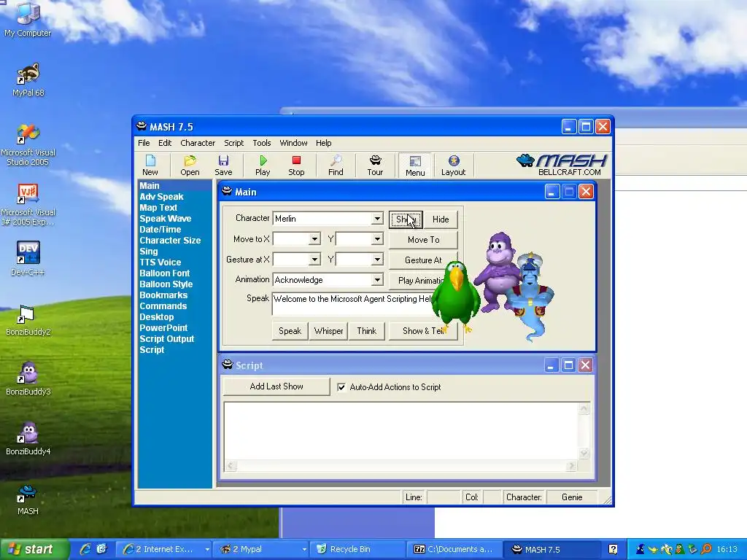Click the Show & Tell button
Image resolution: width=747 pixels, height=560 pixels.
coord(422,331)
